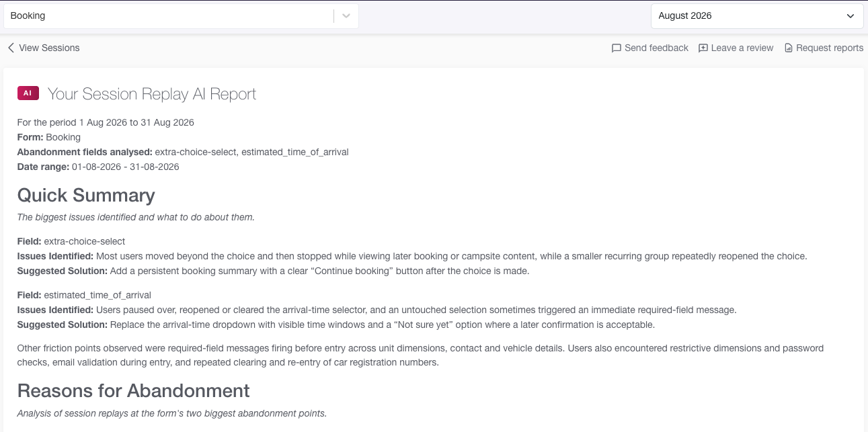Screen dimensions: 868x432
Task: Click 'For the period 1 Aug 2026' text
Action: [x=106, y=122]
